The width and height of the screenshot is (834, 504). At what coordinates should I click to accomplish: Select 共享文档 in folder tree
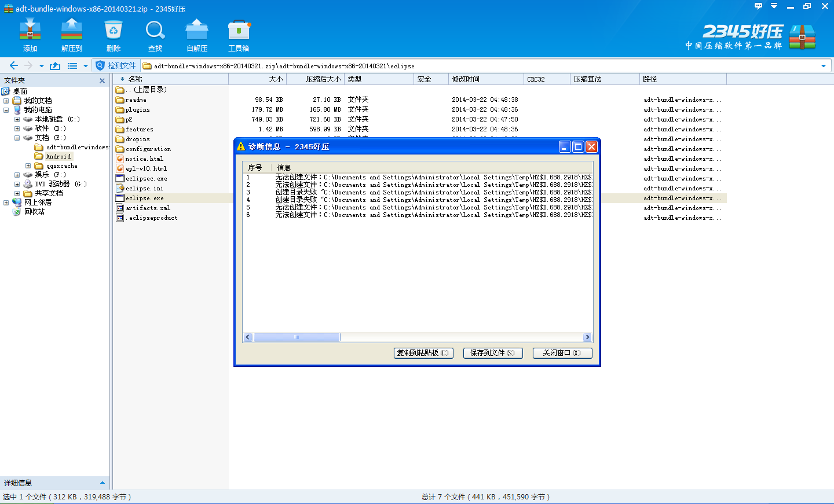[49, 193]
